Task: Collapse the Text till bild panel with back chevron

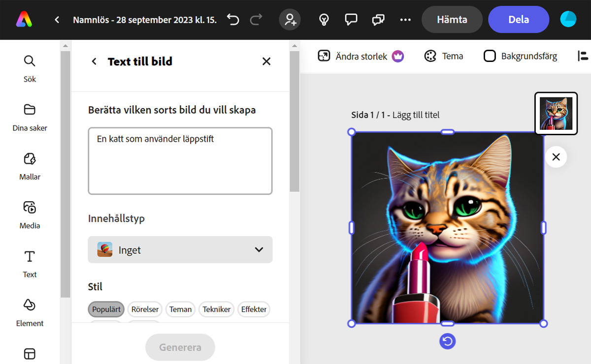Action: [x=94, y=61]
